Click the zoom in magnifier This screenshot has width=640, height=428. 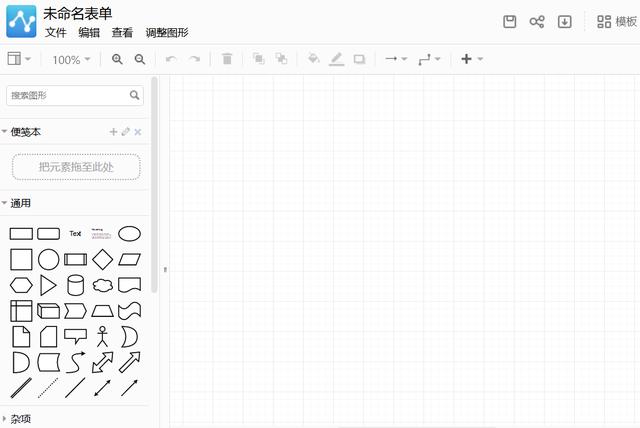[x=118, y=59]
